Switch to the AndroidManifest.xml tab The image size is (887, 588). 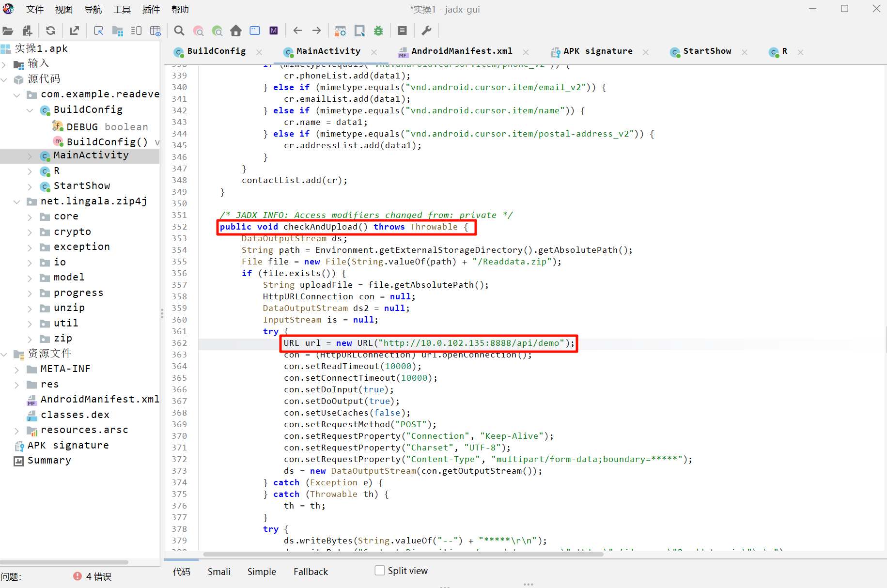pyautogui.click(x=461, y=51)
